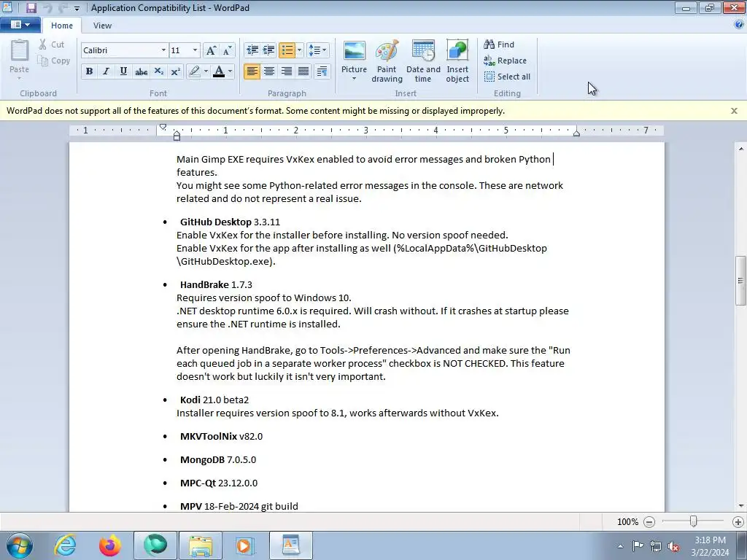Increase paragraph indent
Viewport: 747px width, 560px height.
pyautogui.click(x=269, y=50)
